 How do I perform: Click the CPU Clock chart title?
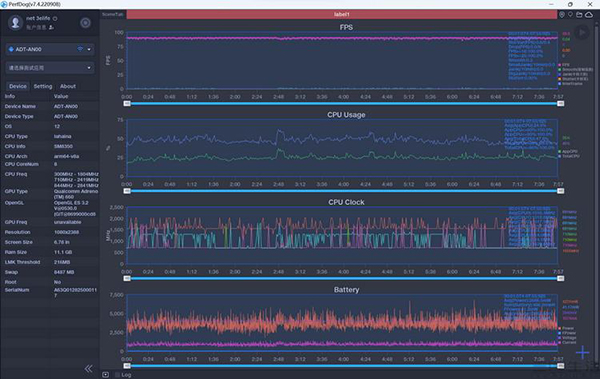(x=346, y=202)
